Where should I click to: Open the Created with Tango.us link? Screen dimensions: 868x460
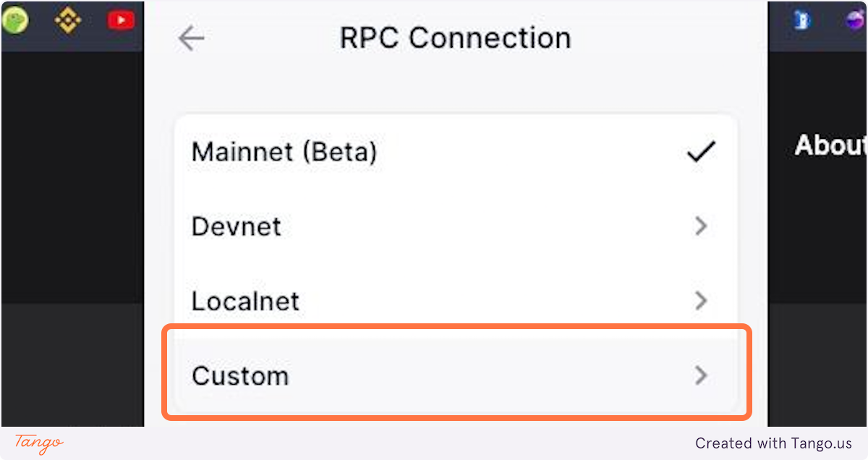click(x=774, y=443)
